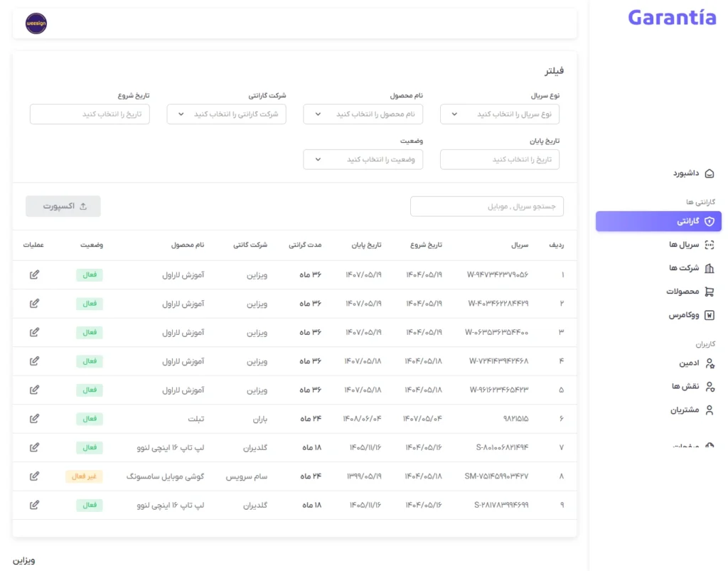Click the dashboard home icon in sidebar

709,174
